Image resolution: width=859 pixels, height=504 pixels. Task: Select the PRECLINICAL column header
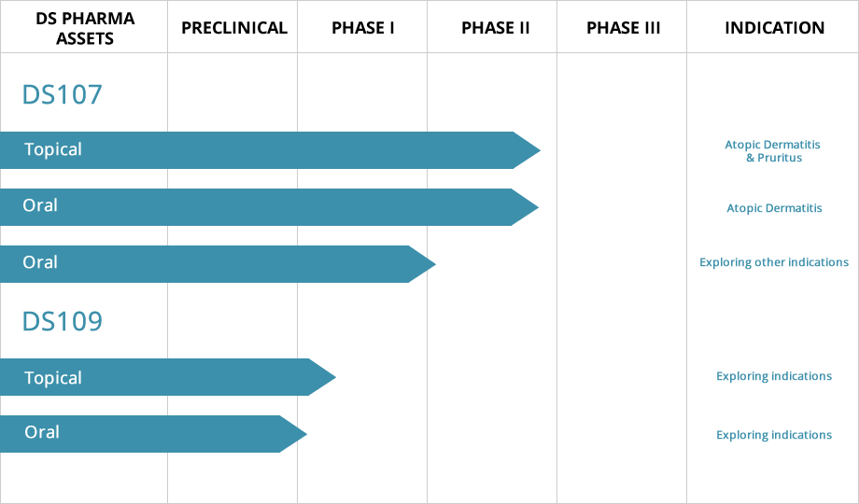[233, 27]
